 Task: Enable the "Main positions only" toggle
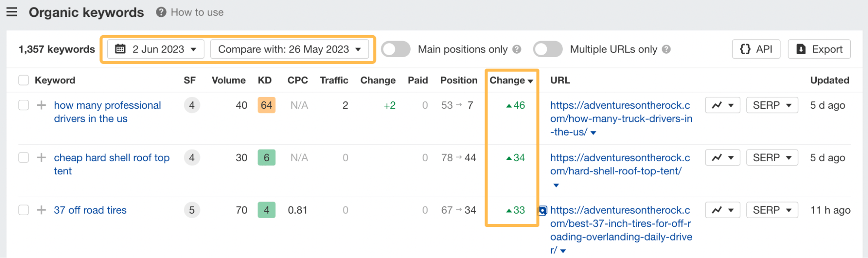tap(395, 49)
